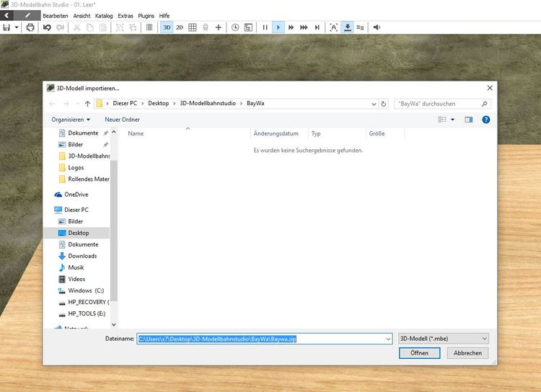541x392 pixels.
Task: Toggle the label display icon with letter A
Action: [x=334, y=27]
